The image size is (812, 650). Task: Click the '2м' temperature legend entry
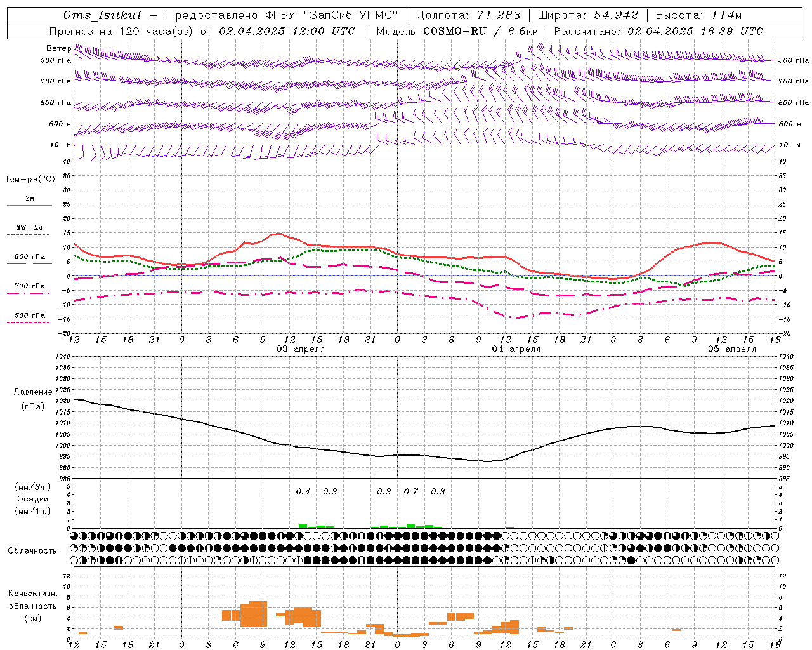point(30,199)
